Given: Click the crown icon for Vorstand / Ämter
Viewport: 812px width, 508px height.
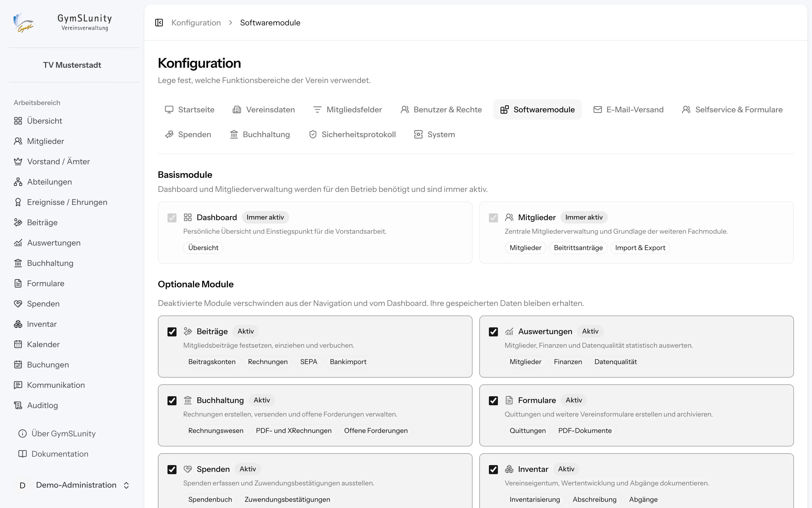Looking at the screenshot, I should point(18,162).
